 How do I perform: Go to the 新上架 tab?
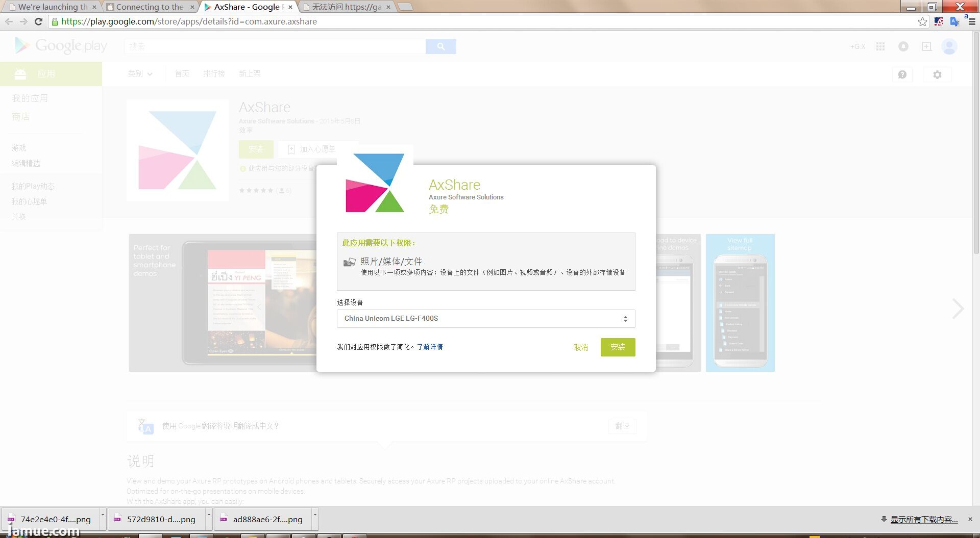250,74
